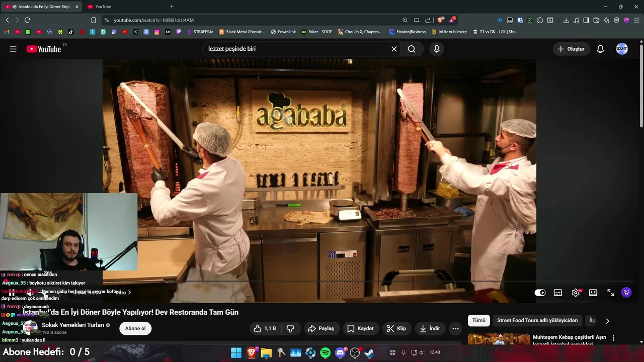The height and width of the screenshot is (362, 644).
Task: Open X (Twitter) bookmark icon
Action: coord(135,32)
